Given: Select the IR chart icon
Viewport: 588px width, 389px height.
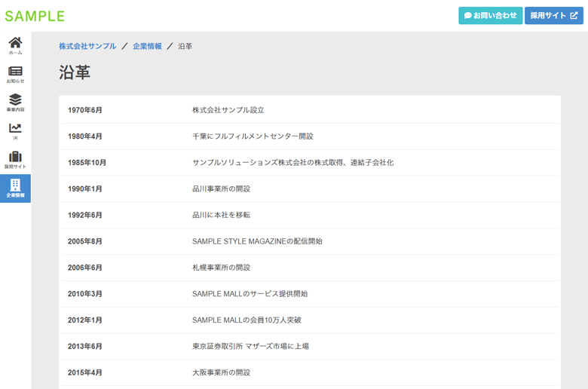Looking at the screenshot, I should 15,131.
